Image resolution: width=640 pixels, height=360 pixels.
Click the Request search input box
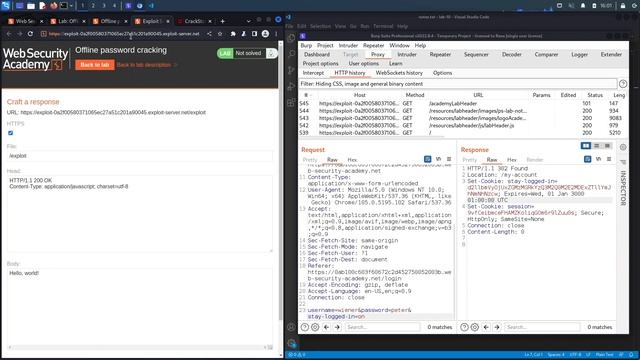382,327
